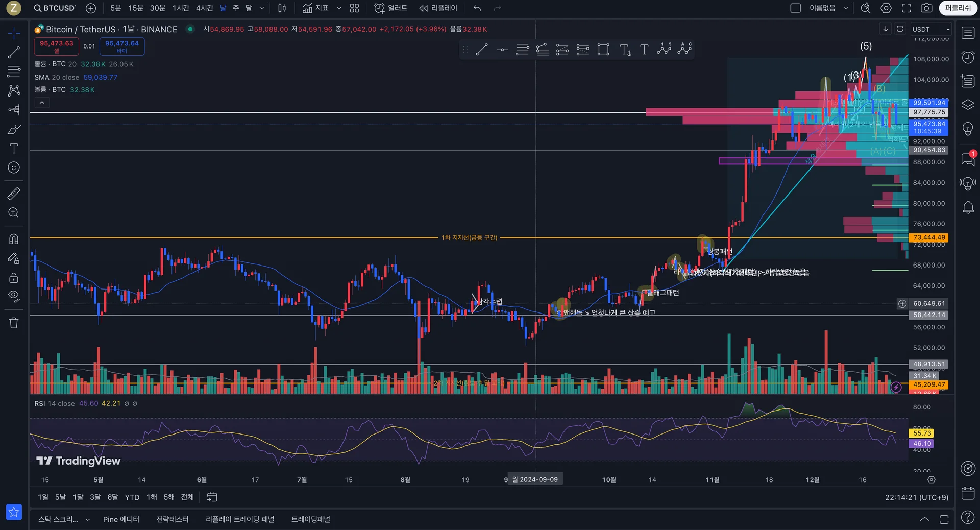The height and width of the screenshot is (530, 980).
Task: Collapse the indicator legend chevron
Action: (42, 103)
